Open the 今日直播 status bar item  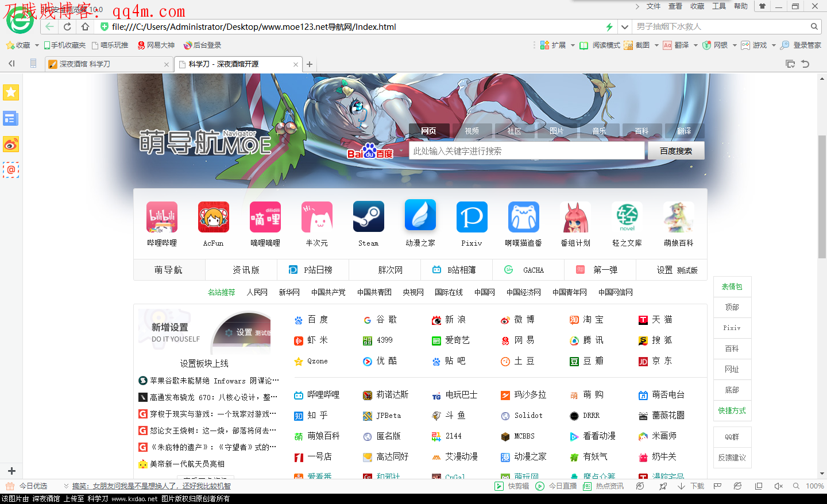coord(557,486)
